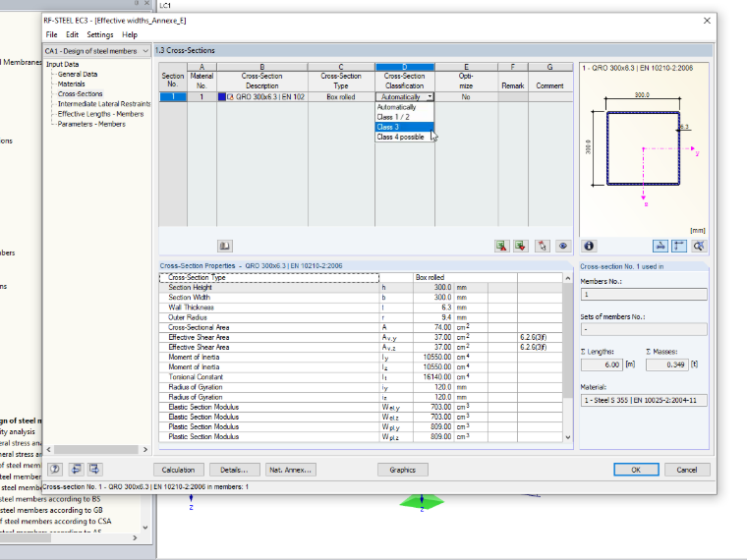Click the Input Data tree root
Image resolution: width=747 pixels, height=560 pixels.
[62, 64]
